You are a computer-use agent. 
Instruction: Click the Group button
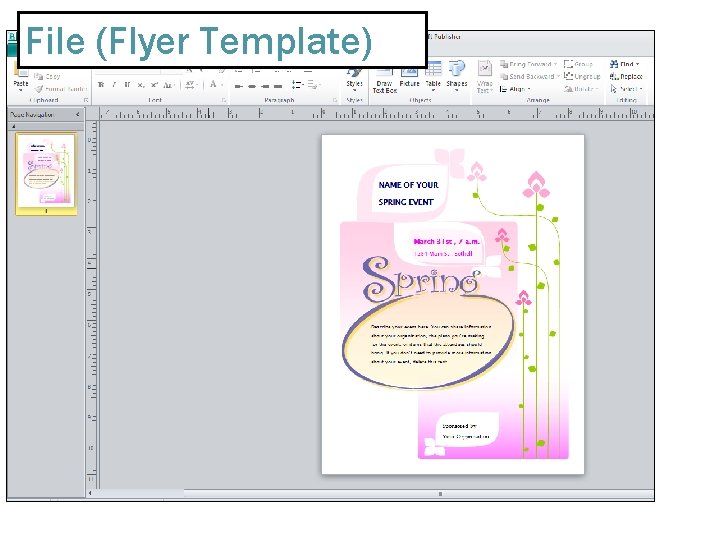pyautogui.click(x=579, y=64)
